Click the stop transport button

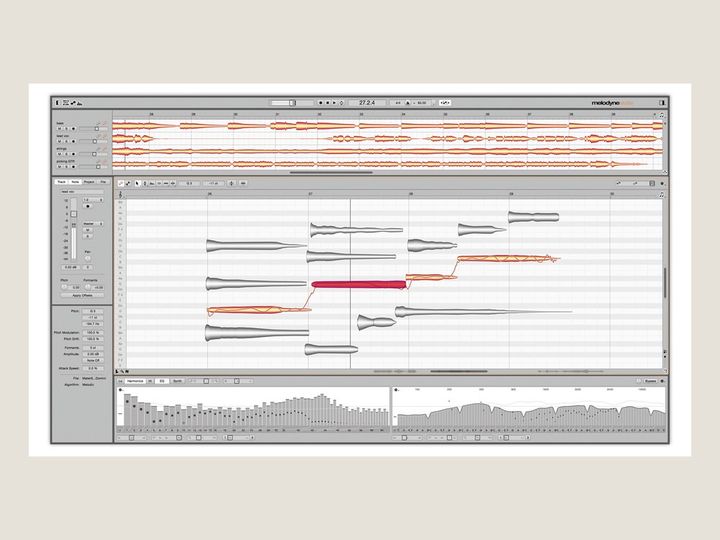coord(327,103)
